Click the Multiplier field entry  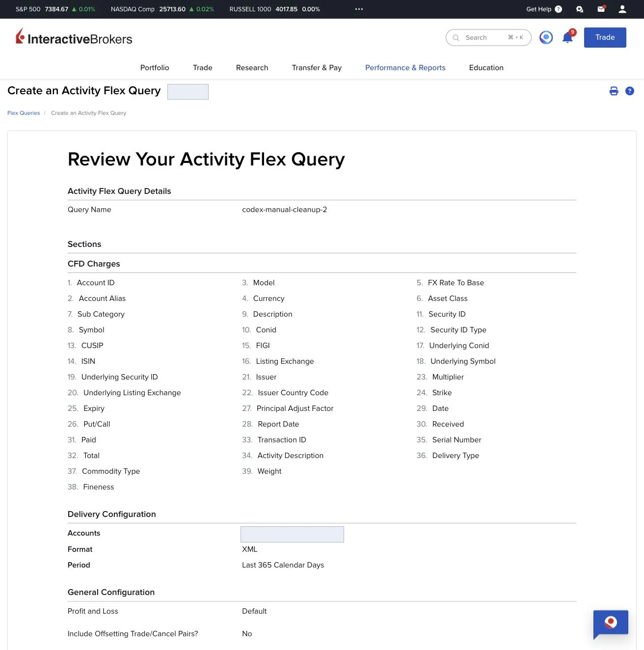pyautogui.click(x=448, y=377)
